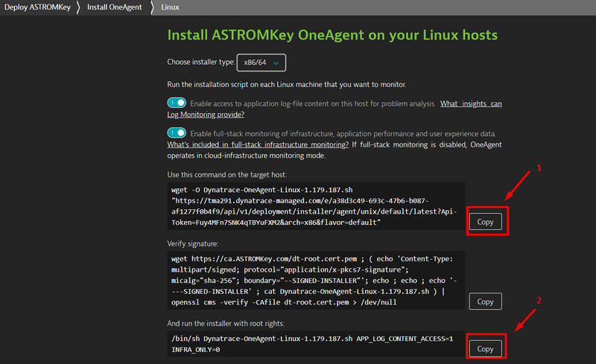Copy the wget download command
596x364 pixels.
[x=485, y=222]
